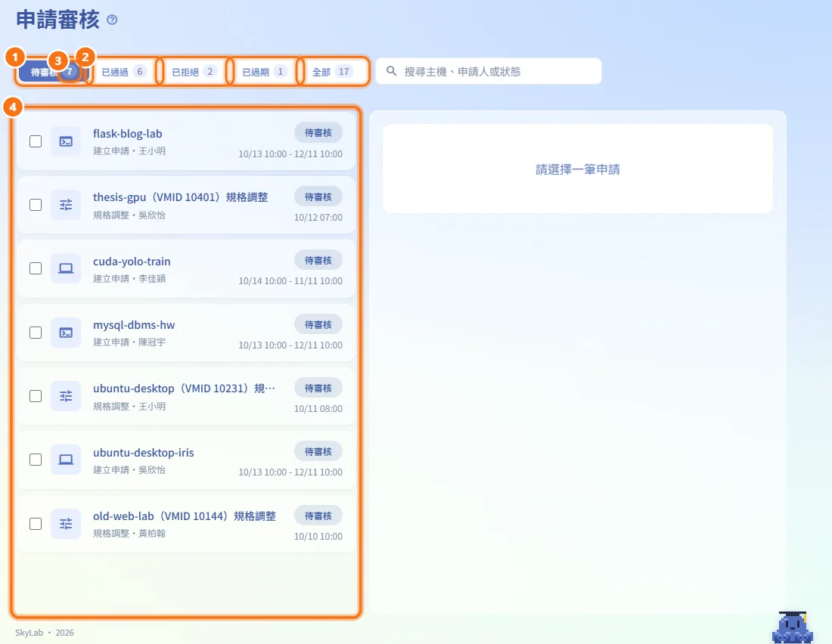The height and width of the screenshot is (644, 832).
Task: Select the ubuntu-desktop-iris request title
Action: pos(143,453)
